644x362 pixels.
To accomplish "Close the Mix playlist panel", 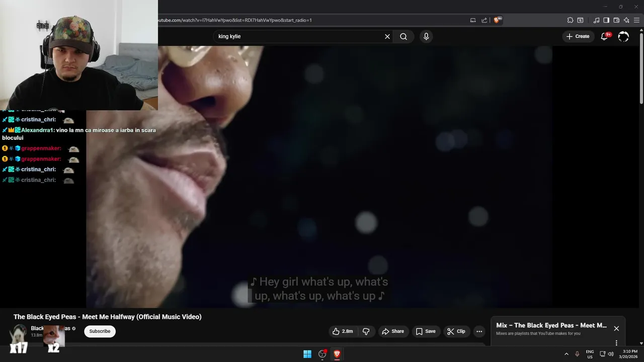I will coord(616,328).
